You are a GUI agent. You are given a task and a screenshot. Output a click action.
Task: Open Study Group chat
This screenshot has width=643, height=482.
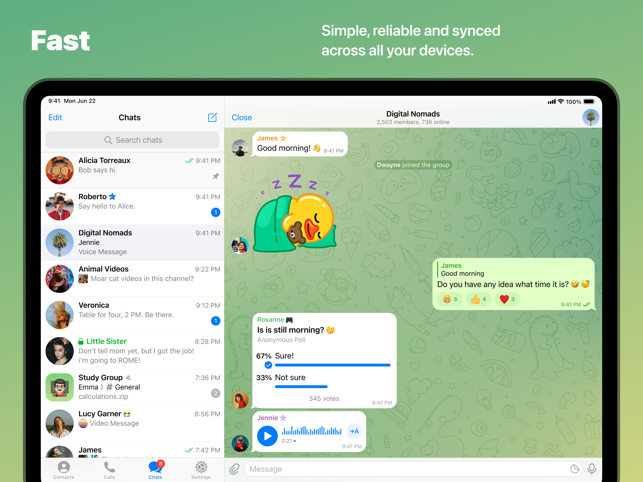coord(132,387)
